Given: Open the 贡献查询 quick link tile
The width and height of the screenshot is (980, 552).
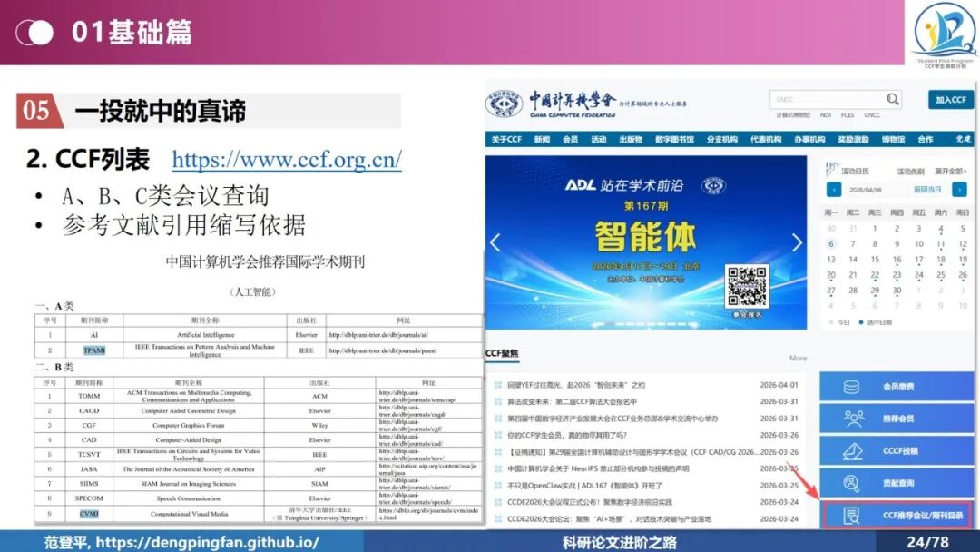Looking at the screenshot, I should pos(897,483).
